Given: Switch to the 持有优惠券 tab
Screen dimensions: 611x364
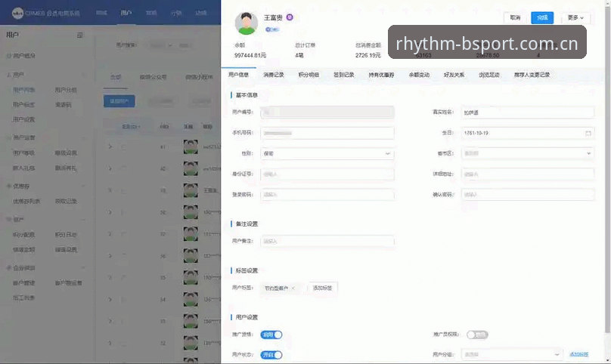Looking at the screenshot, I should click(x=381, y=75).
